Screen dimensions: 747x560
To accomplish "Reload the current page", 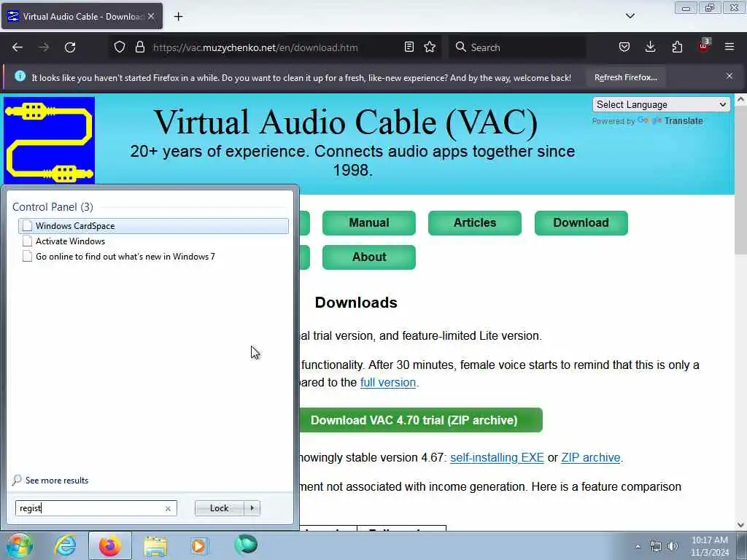I will [x=70, y=47].
